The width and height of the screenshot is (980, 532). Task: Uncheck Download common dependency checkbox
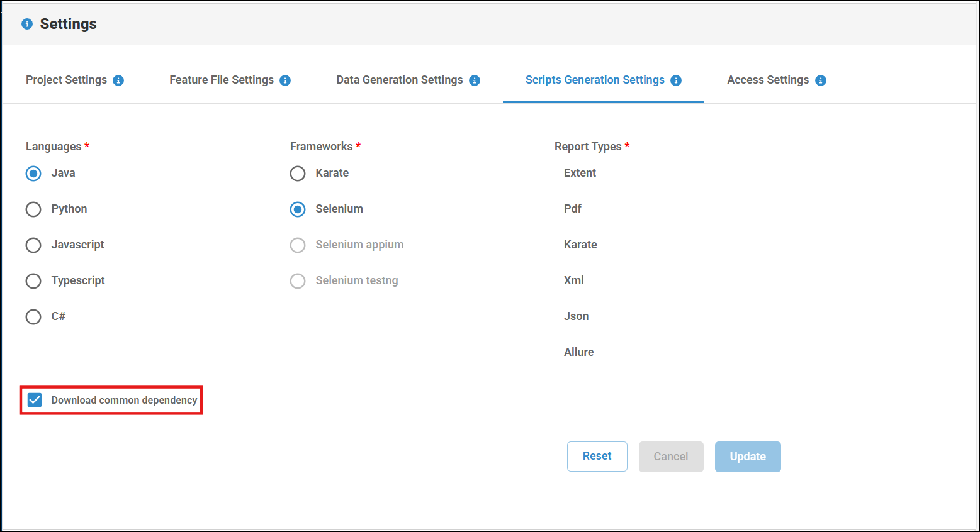tap(35, 400)
